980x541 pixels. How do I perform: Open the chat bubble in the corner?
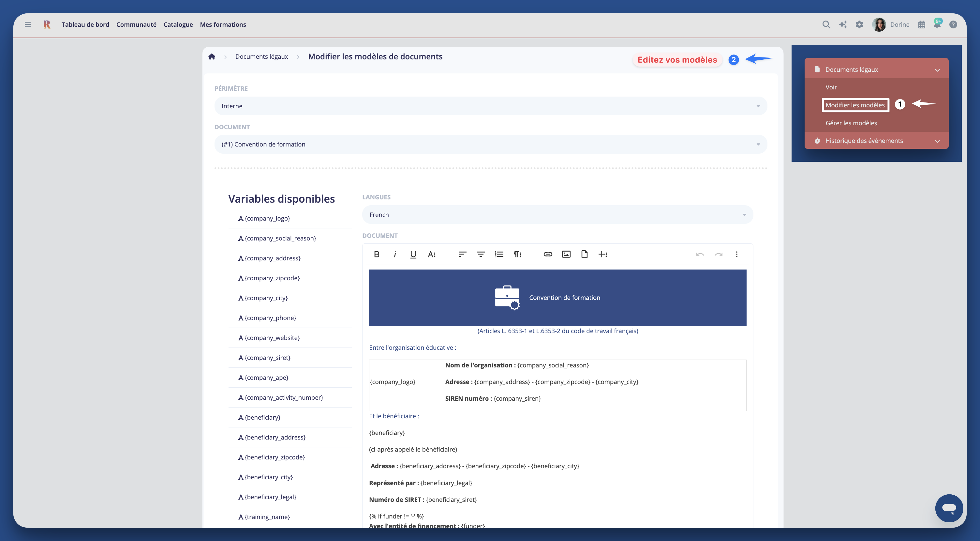tap(949, 508)
